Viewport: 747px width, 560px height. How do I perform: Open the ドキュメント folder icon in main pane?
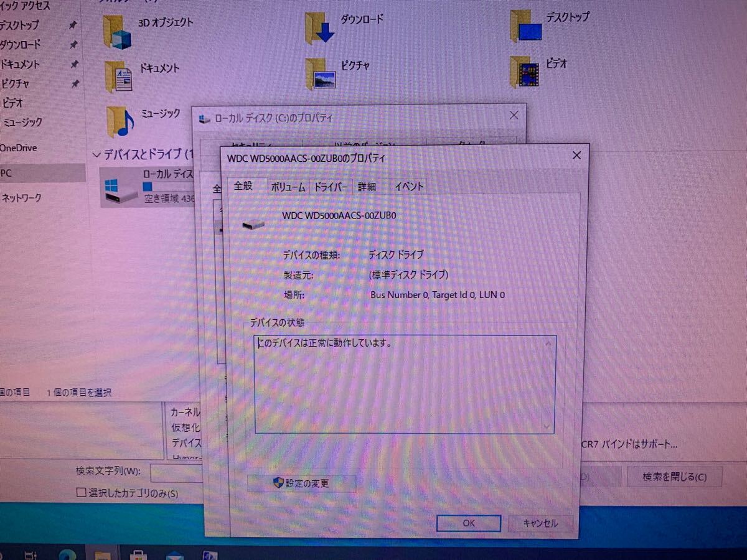pyautogui.click(x=118, y=76)
